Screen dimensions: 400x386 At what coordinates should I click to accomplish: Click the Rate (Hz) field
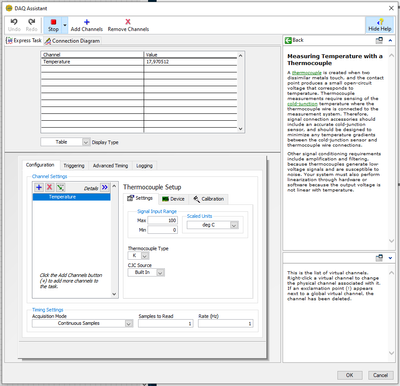pos(226,323)
